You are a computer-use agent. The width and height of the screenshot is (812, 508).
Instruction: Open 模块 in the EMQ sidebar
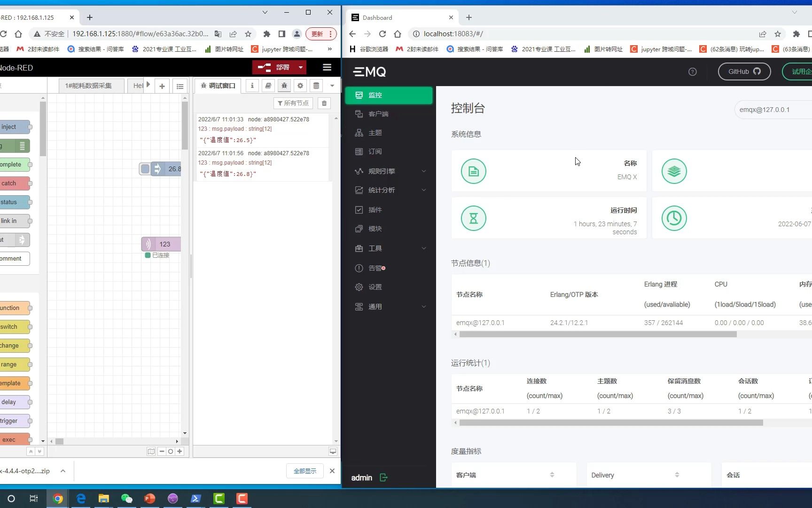pos(389,229)
